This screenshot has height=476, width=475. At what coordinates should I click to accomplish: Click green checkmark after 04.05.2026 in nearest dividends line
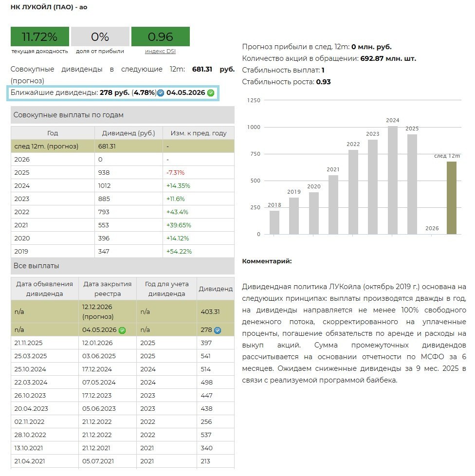[x=211, y=93]
